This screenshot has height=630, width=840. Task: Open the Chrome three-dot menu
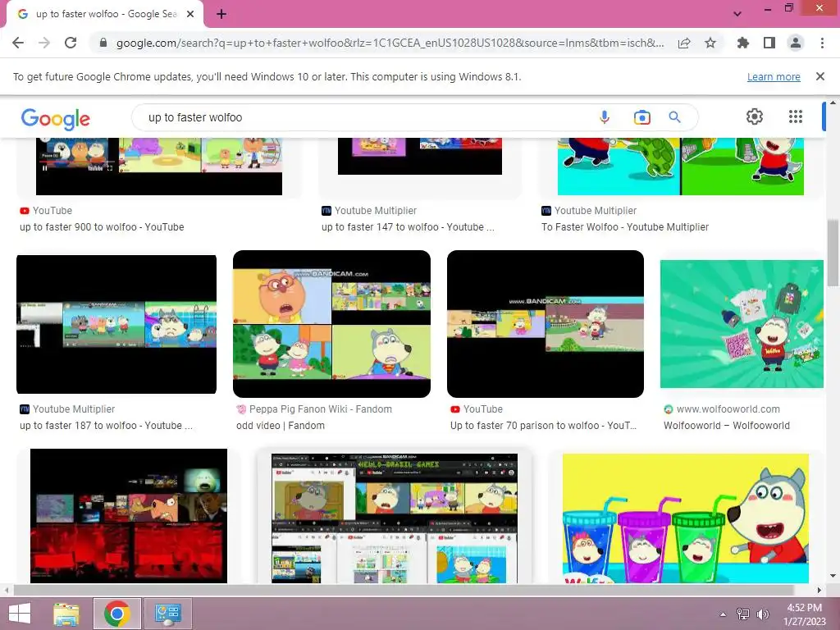(x=822, y=43)
